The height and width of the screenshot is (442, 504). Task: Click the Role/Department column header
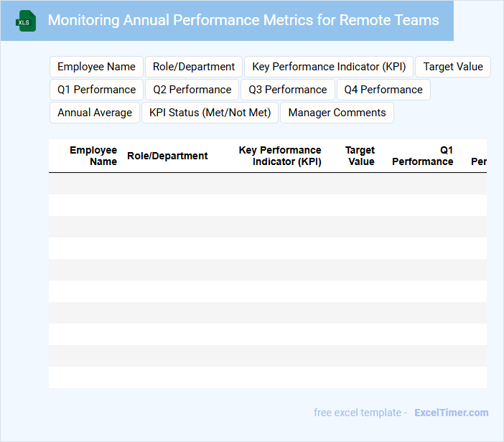click(x=167, y=156)
